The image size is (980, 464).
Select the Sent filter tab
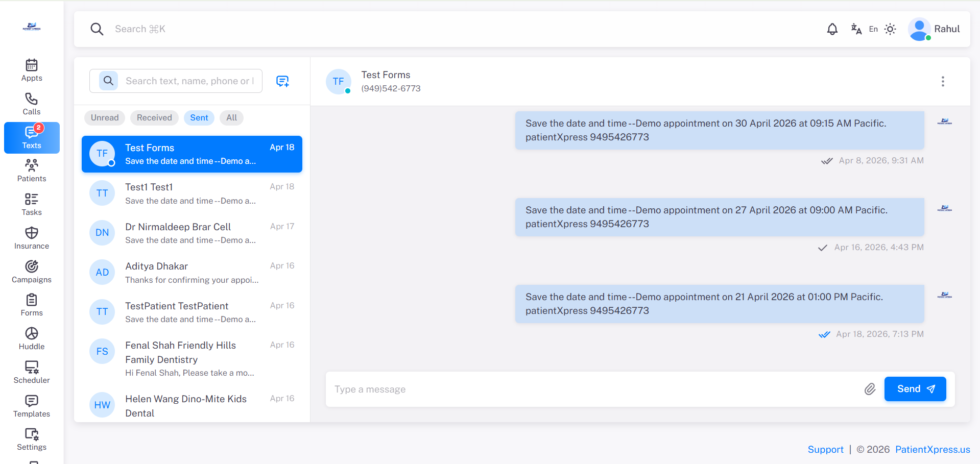[x=199, y=117]
